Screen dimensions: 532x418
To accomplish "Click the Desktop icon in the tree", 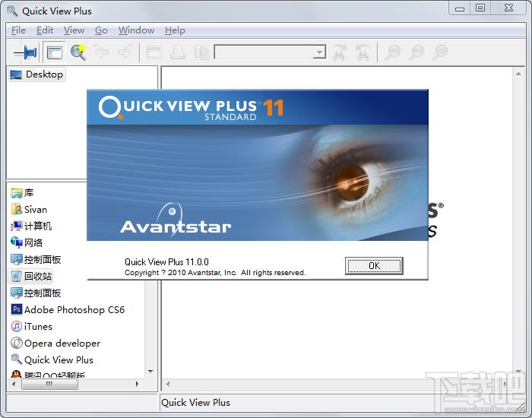I will pos(16,74).
